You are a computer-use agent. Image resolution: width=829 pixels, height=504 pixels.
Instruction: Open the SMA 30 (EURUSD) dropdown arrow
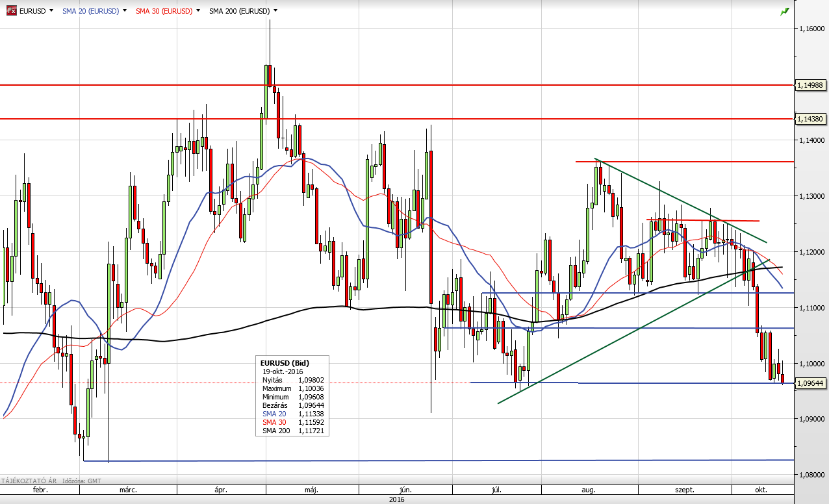click(198, 11)
